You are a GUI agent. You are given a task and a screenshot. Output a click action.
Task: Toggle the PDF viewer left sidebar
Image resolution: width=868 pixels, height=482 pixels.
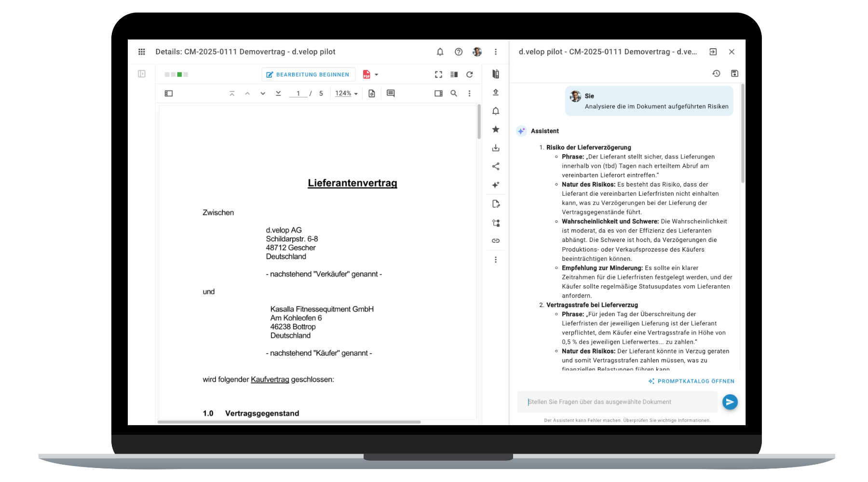169,94
